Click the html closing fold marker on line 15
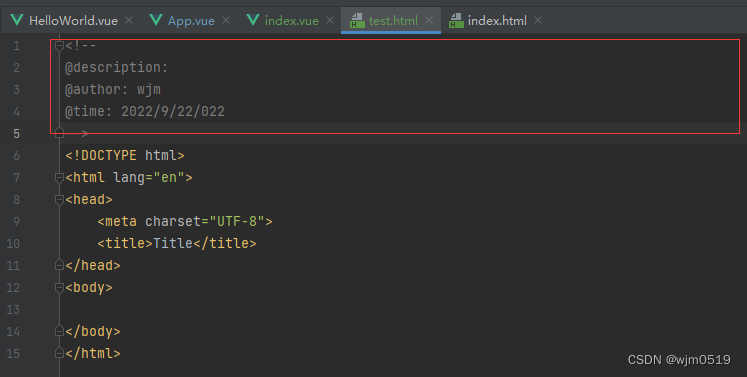 59,353
